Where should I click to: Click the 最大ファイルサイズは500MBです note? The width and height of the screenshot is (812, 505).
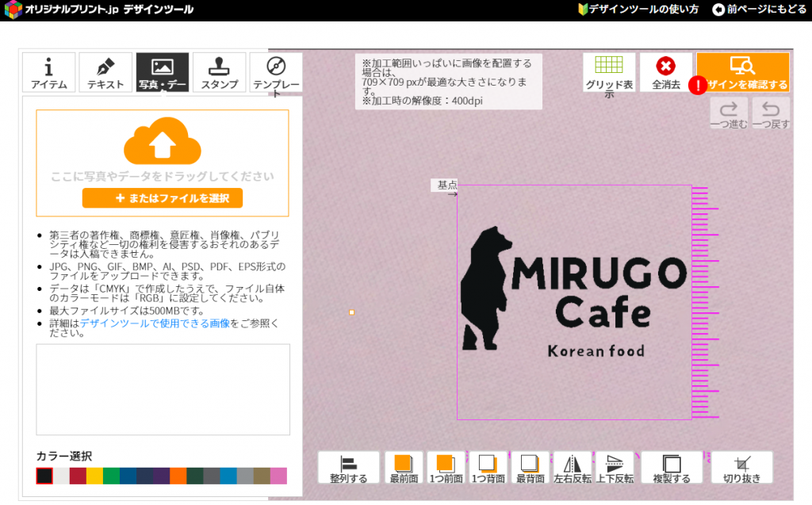pos(127,311)
